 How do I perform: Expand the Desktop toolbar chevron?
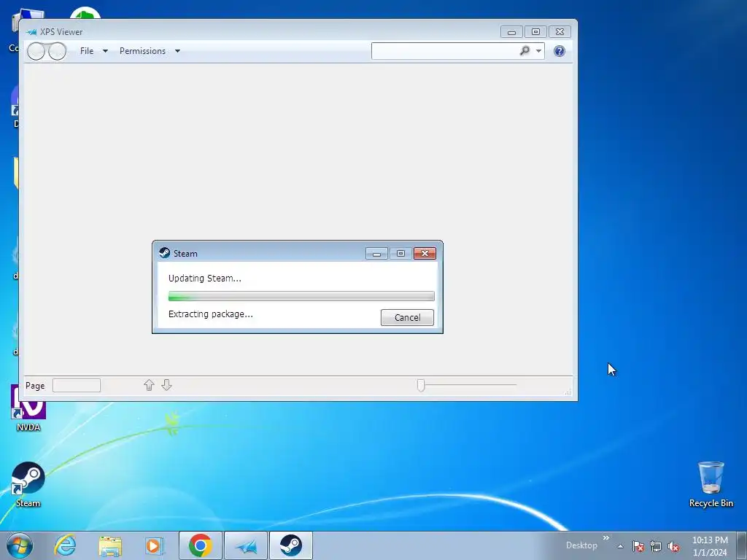[x=606, y=538]
